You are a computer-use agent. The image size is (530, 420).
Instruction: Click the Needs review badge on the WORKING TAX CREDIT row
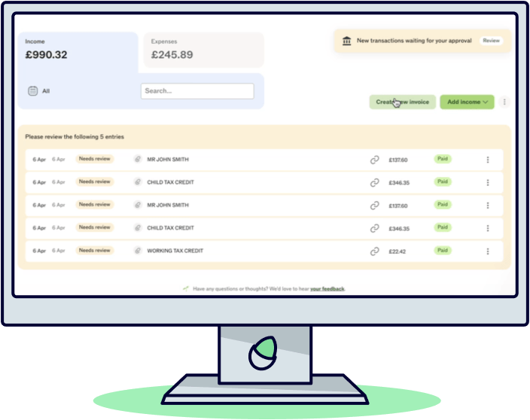tap(95, 251)
